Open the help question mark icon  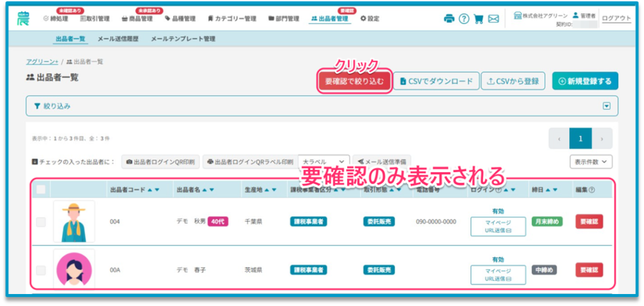click(x=464, y=19)
